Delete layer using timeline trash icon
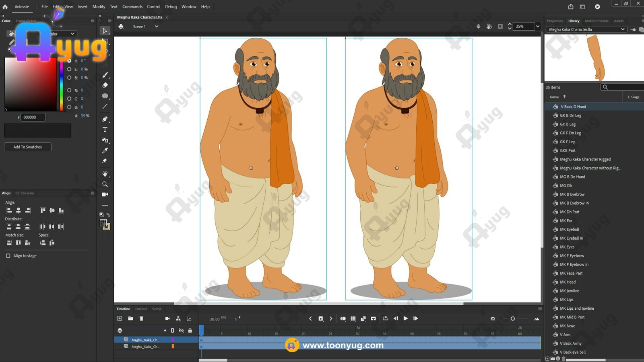 (x=141, y=319)
